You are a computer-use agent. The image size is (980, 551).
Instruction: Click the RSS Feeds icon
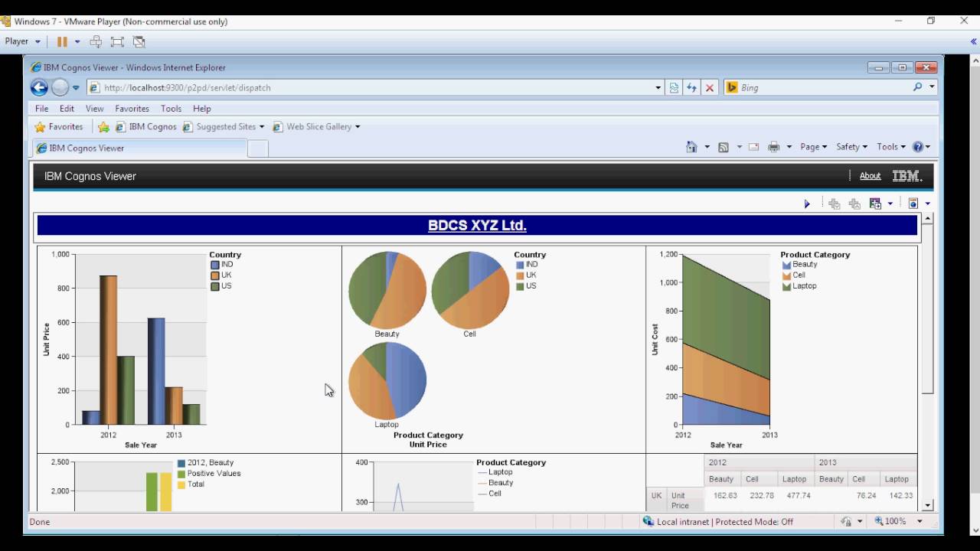point(723,147)
